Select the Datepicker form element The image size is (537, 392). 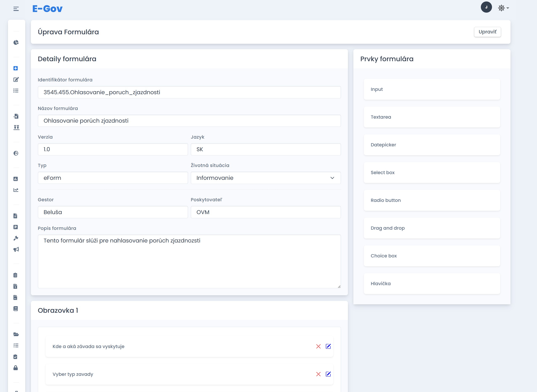pyautogui.click(x=432, y=145)
